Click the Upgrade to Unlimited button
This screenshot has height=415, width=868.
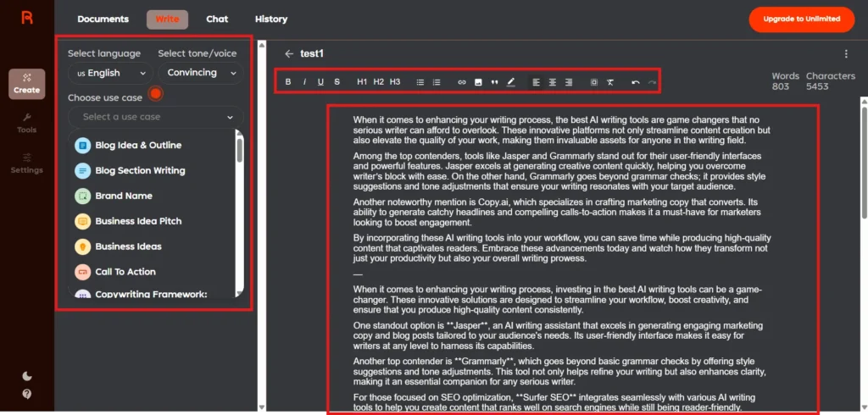coord(802,19)
